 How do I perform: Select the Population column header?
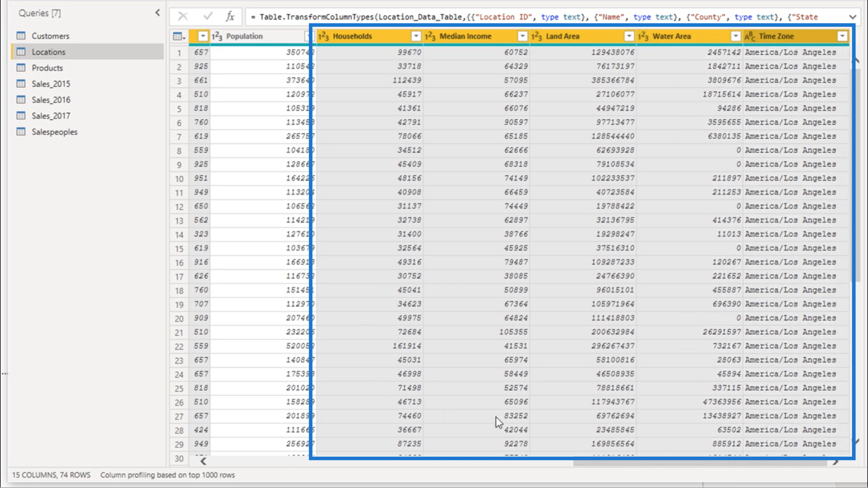(x=263, y=36)
